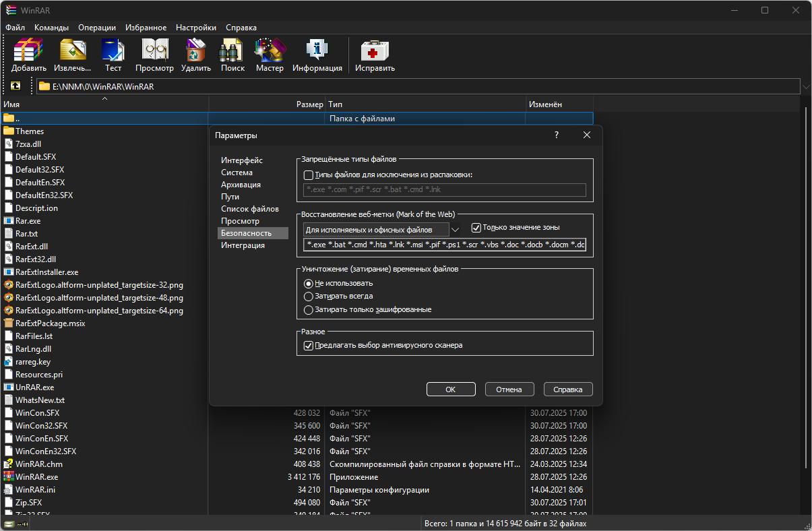Screen dimensions: 812x531
Task: Select Затирать всегда radio button
Action: (x=309, y=296)
